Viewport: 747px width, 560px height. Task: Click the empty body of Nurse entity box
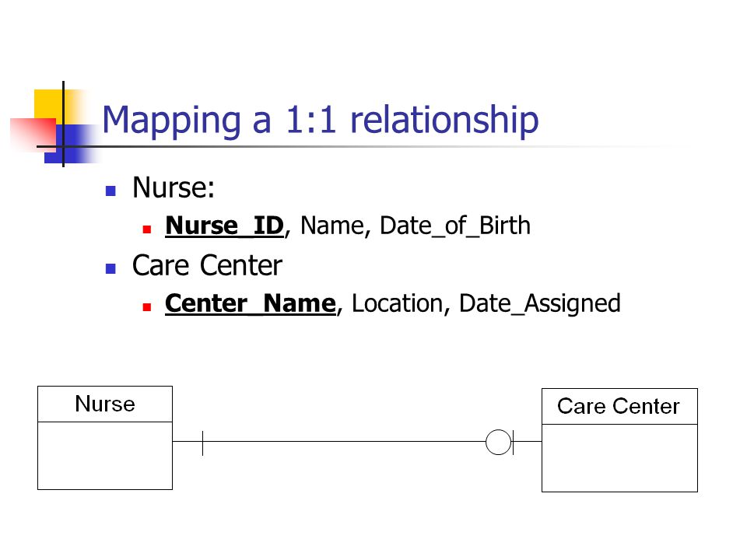(x=105, y=456)
